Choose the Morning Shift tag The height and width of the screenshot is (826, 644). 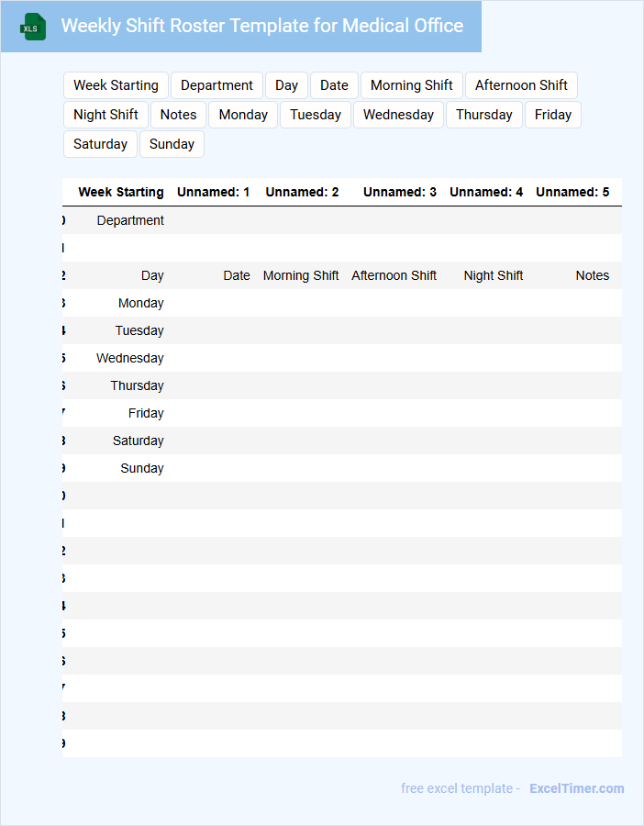[x=411, y=85]
